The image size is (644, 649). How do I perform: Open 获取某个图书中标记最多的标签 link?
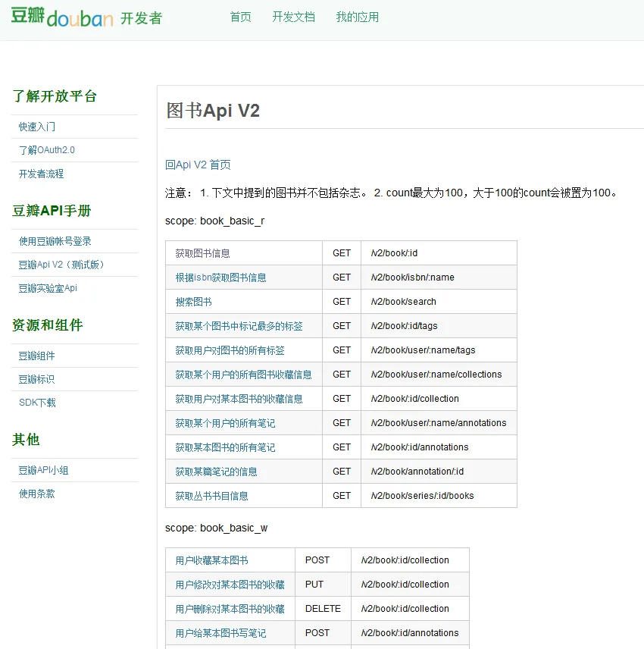coord(239,326)
